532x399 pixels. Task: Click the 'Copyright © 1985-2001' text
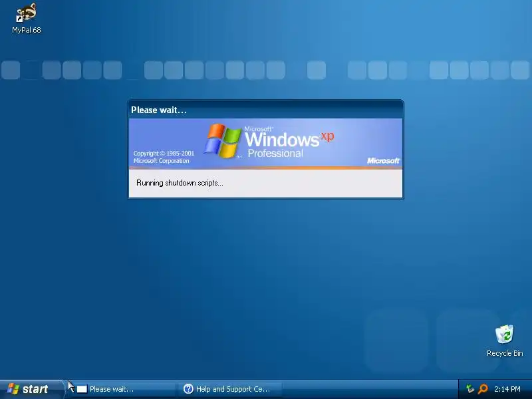click(164, 154)
